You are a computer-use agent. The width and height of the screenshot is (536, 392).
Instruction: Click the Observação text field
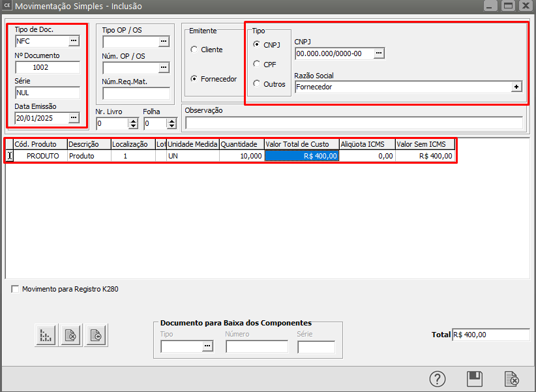(353, 123)
